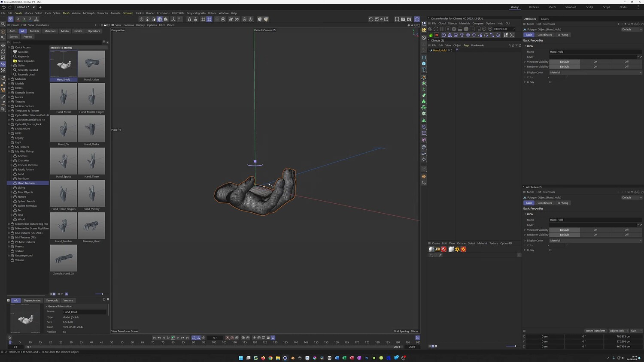
Task: Open File Explorer from the taskbar
Action: click(278, 358)
